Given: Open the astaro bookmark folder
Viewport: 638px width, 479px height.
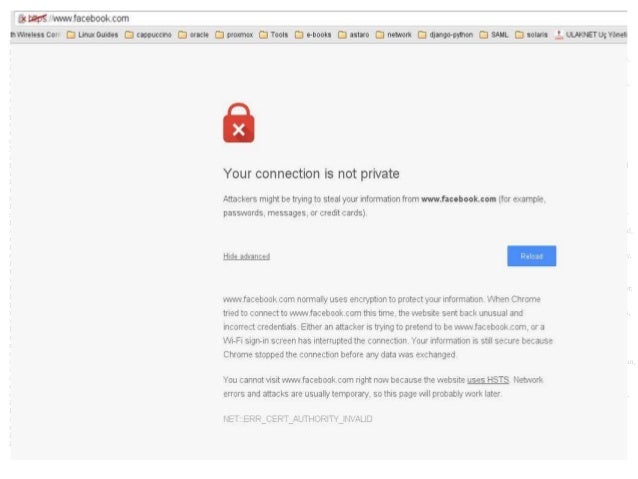Looking at the screenshot, I should click(x=354, y=35).
